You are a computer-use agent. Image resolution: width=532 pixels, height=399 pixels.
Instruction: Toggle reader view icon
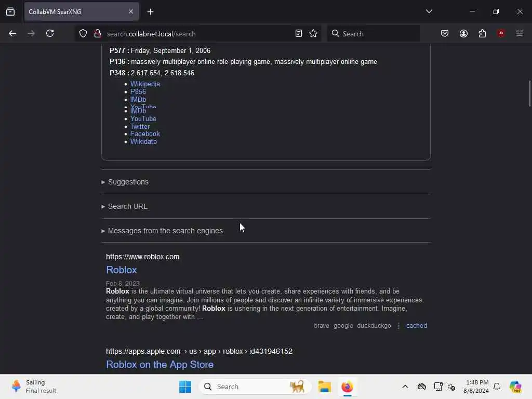pos(299,33)
